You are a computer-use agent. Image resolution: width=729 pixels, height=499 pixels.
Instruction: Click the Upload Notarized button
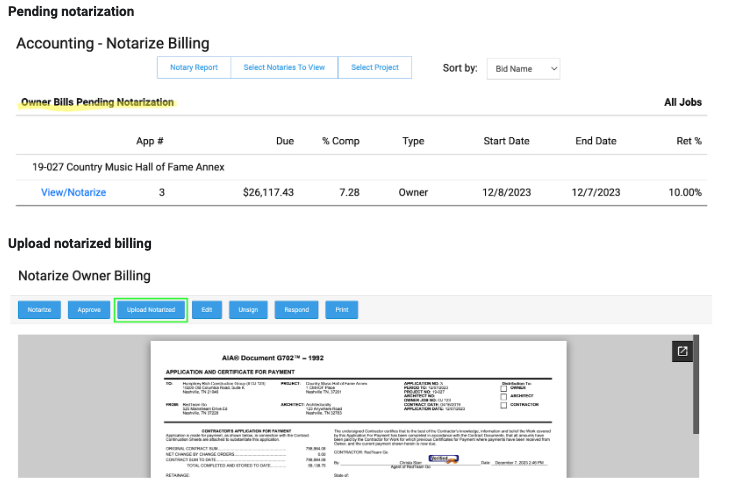(151, 310)
